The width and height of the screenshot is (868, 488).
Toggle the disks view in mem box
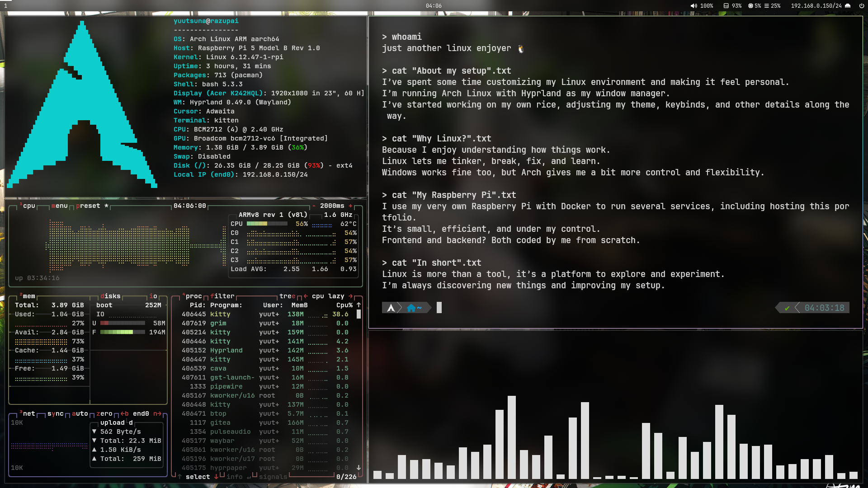[x=110, y=296]
